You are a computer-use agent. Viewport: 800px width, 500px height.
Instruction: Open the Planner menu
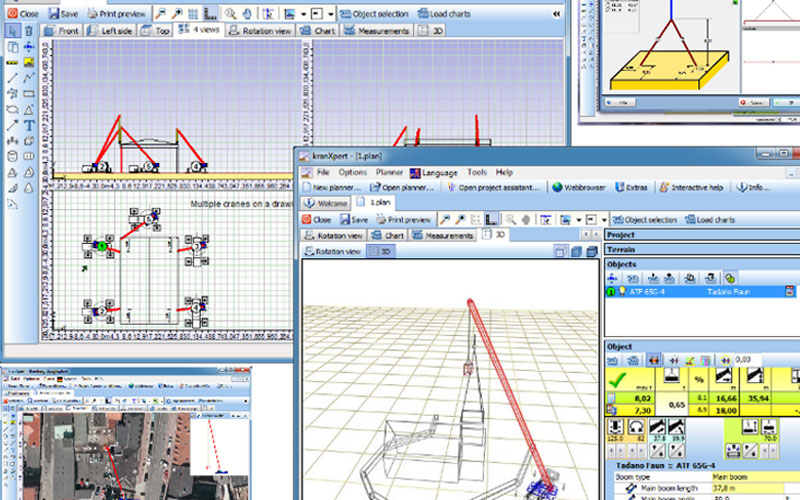click(389, 172)
